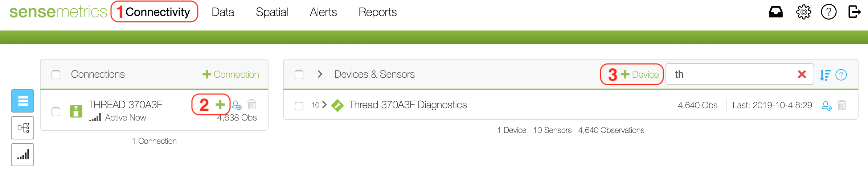The height and width of the screenshot is (175, 868).
Task: Open the inbox tray icon
Action: point(775,12)
